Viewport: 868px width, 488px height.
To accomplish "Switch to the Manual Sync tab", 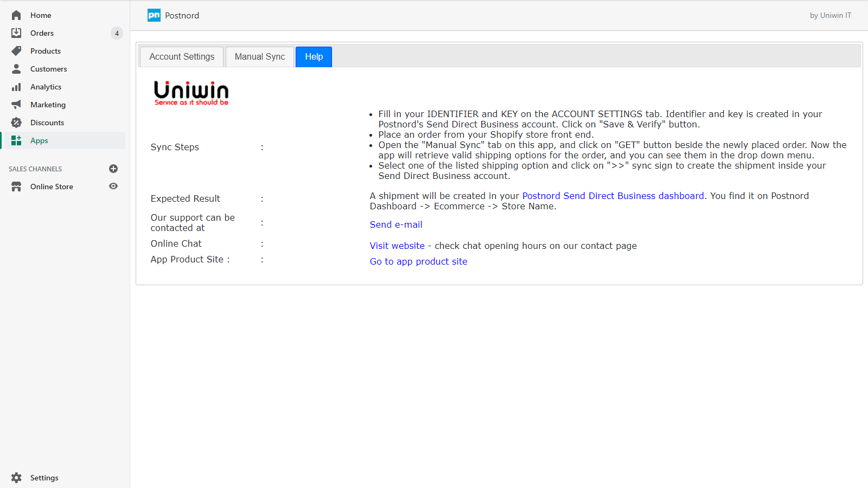I will point(260,57).
